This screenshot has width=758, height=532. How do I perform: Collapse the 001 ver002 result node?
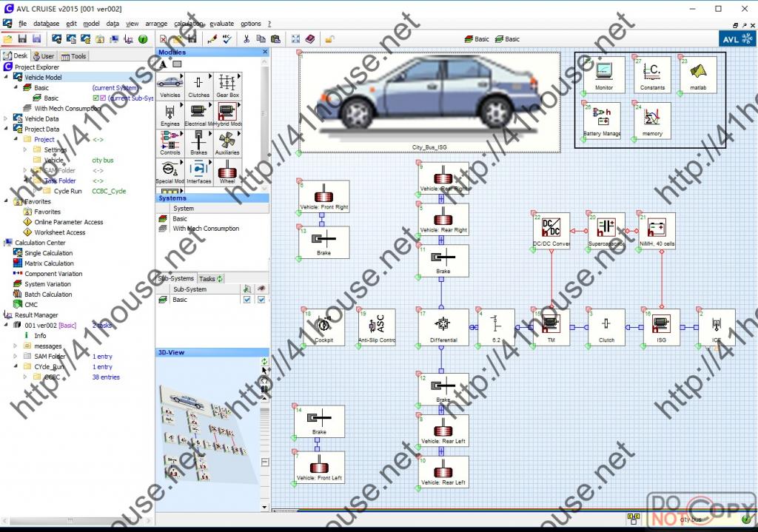[6, 325]
